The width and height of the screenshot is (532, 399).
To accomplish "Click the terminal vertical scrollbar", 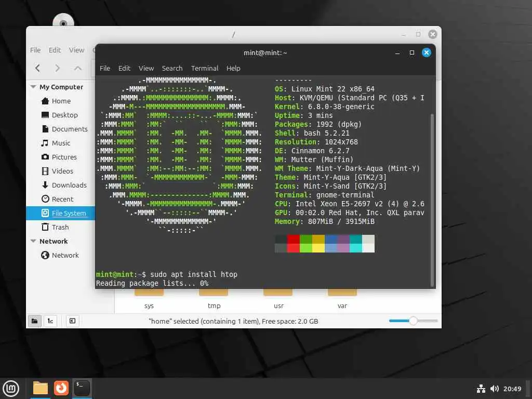I will click(432, 200).
